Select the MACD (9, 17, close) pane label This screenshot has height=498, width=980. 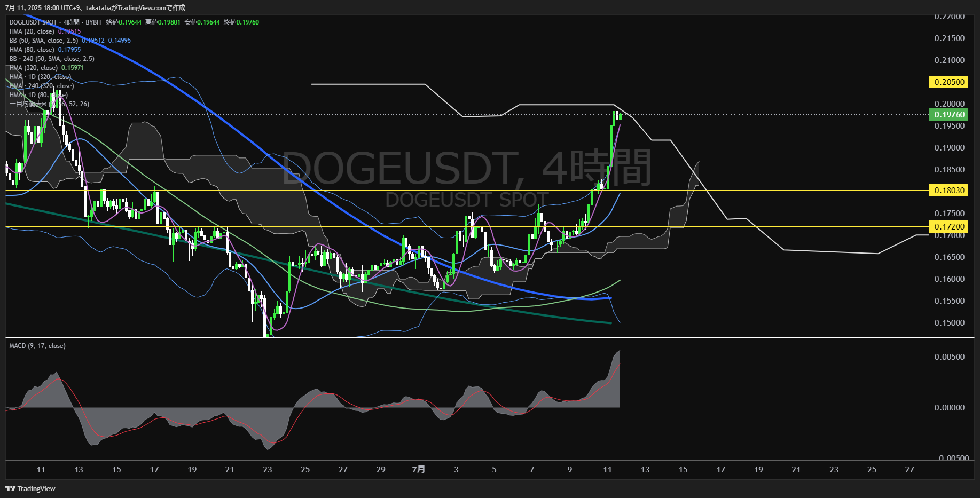37,346
